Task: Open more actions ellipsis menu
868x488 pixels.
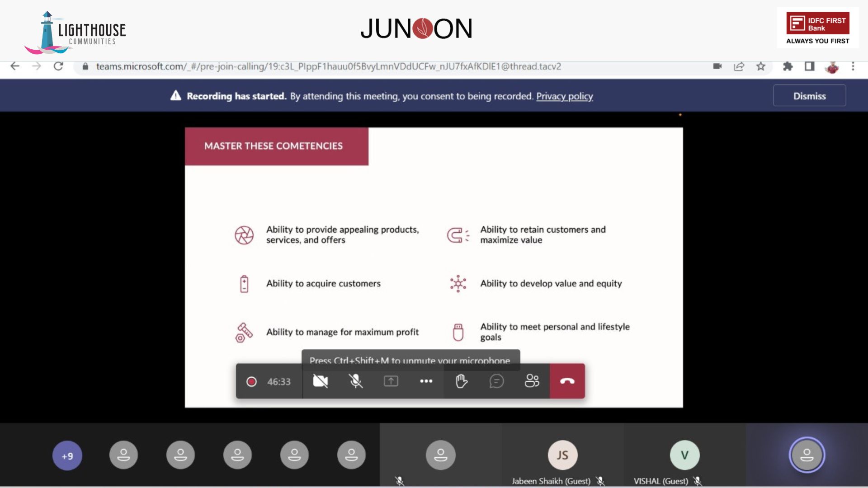Action: (x=426, y=381)
